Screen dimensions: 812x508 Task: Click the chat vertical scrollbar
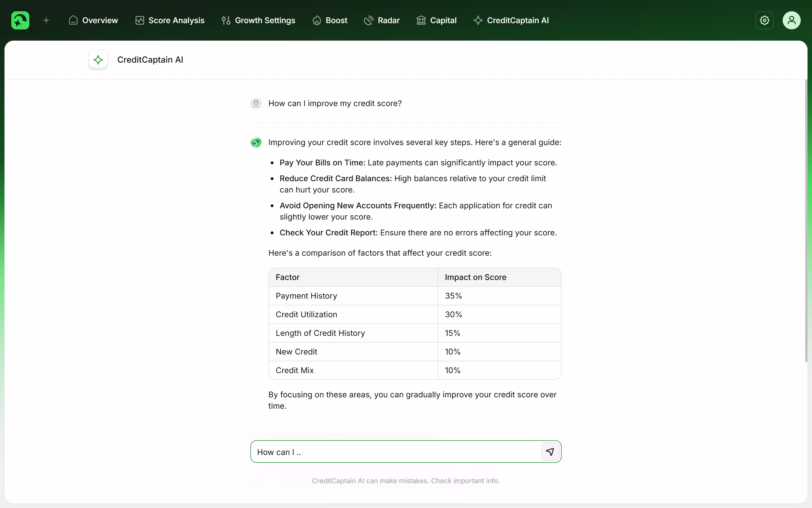[806, 221]
